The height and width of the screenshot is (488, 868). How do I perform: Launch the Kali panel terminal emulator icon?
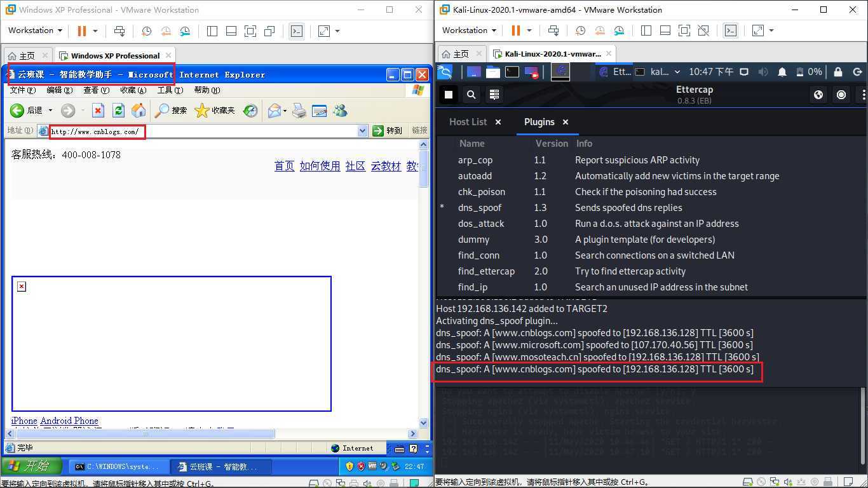click(x=512, y=72)
